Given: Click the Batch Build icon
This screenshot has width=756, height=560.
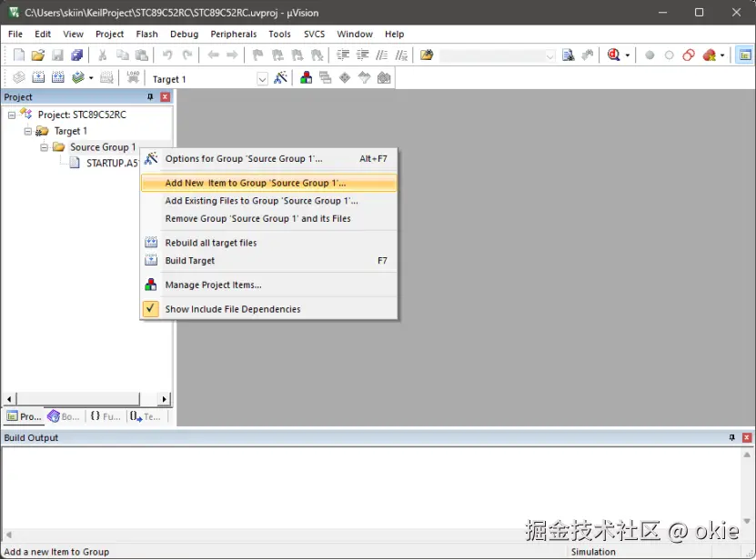Looking at the screenshot, I should tap(77, 77).
